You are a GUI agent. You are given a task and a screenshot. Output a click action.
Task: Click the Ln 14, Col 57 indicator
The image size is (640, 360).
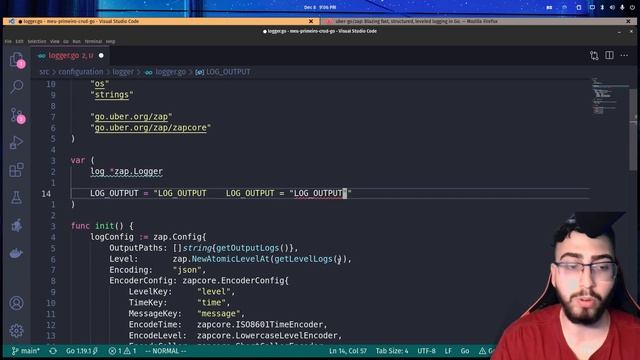click(348, 351)
